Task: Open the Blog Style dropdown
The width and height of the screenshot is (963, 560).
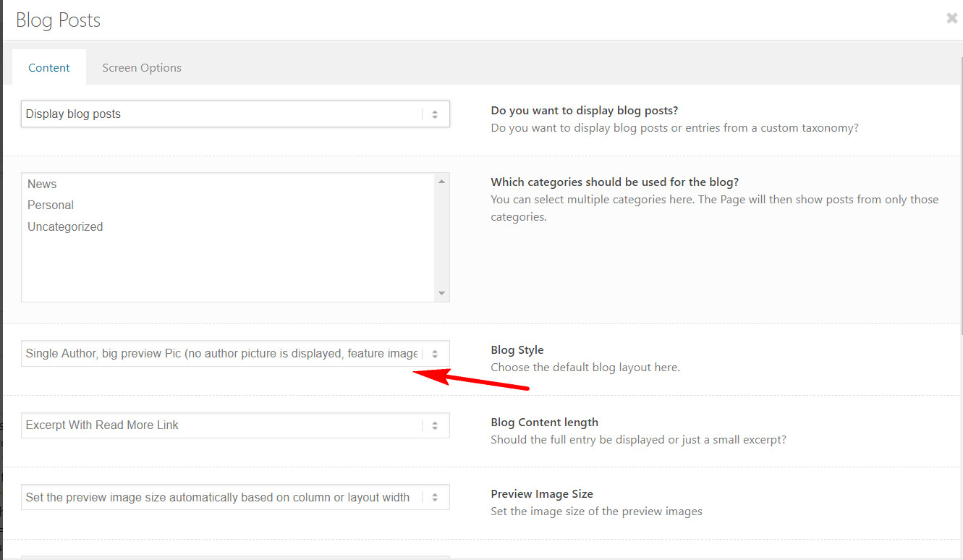Action: (x=235, y=353)
